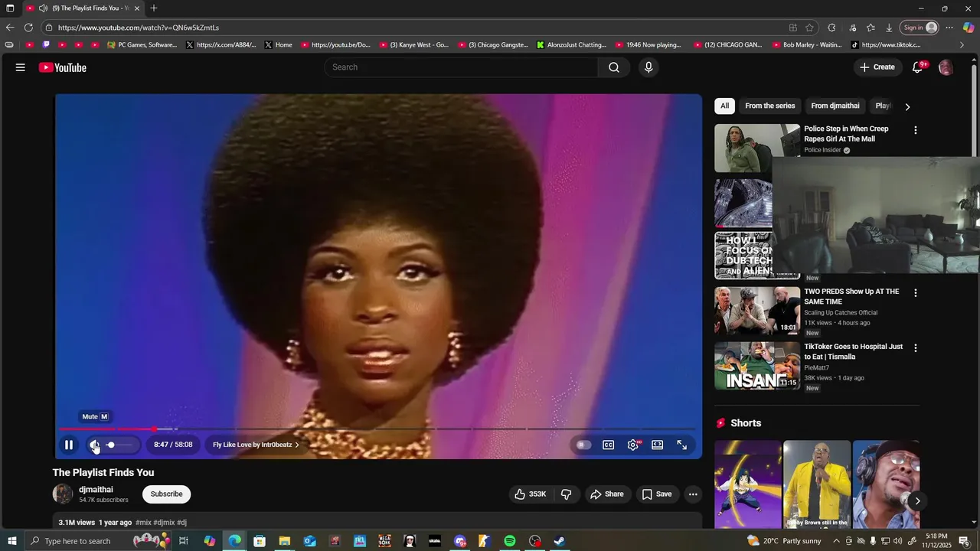Screen dimensions: 980x551
Task: Switch to theater mode
Action: 658,445
